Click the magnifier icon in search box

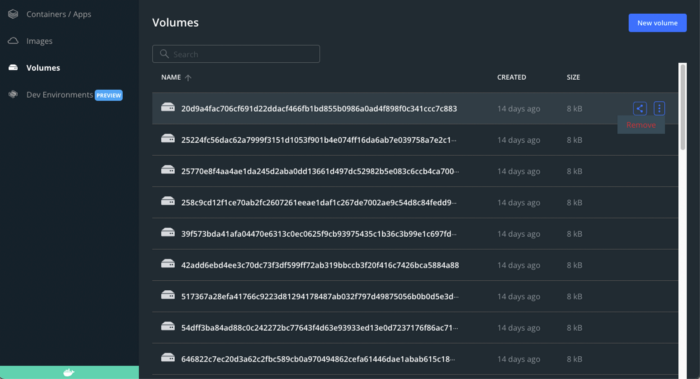pyautogui.click(x=164, y=54)
